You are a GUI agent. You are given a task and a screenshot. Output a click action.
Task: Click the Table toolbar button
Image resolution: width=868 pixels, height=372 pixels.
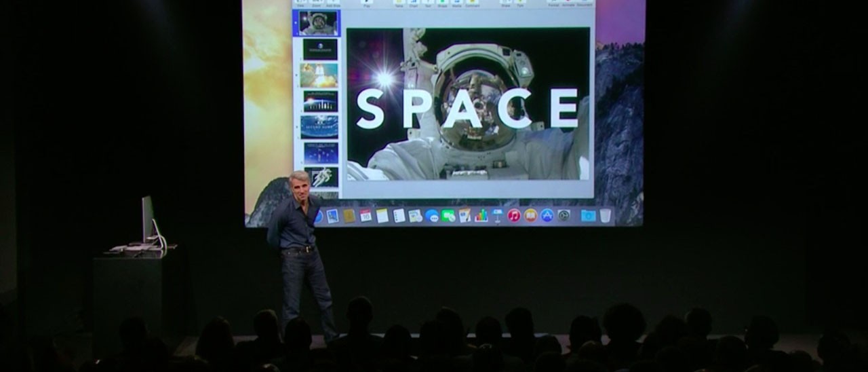pos(399,3)
